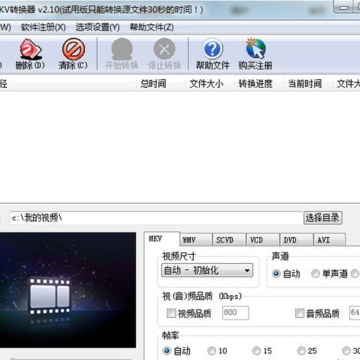Switch to the WMV tab
360x360 pixels.
196,240
